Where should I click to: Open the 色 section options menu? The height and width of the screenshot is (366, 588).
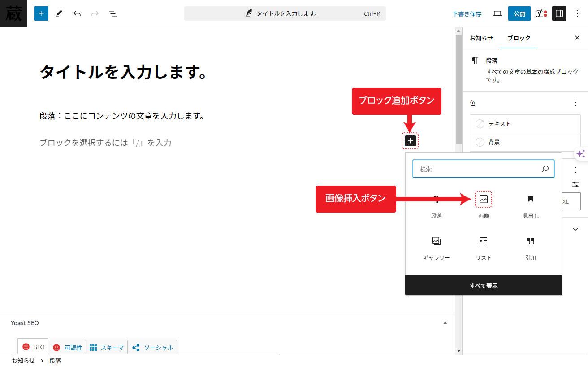click(x=575, y=103)
